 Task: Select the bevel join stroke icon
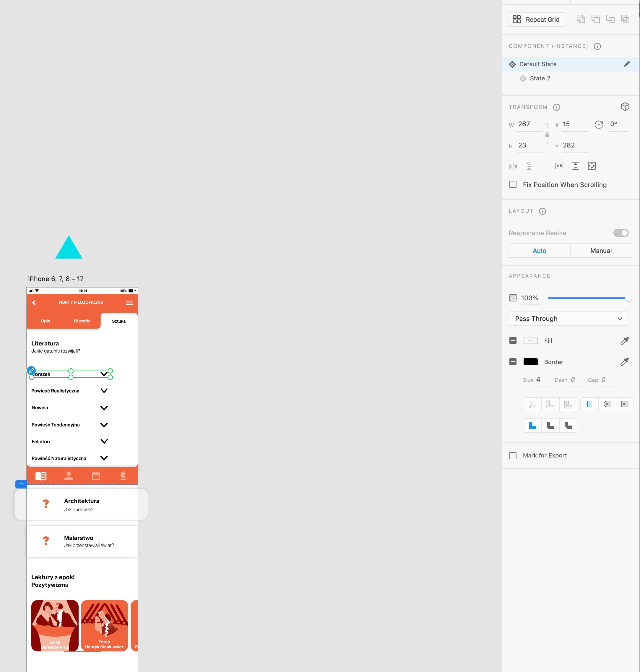pyautogui.click(x=568, y=425)
